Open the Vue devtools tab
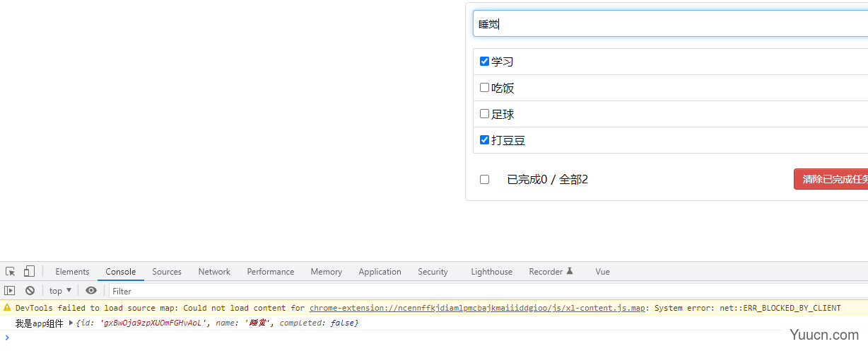The image size is (868, 356). coord(602,272)
